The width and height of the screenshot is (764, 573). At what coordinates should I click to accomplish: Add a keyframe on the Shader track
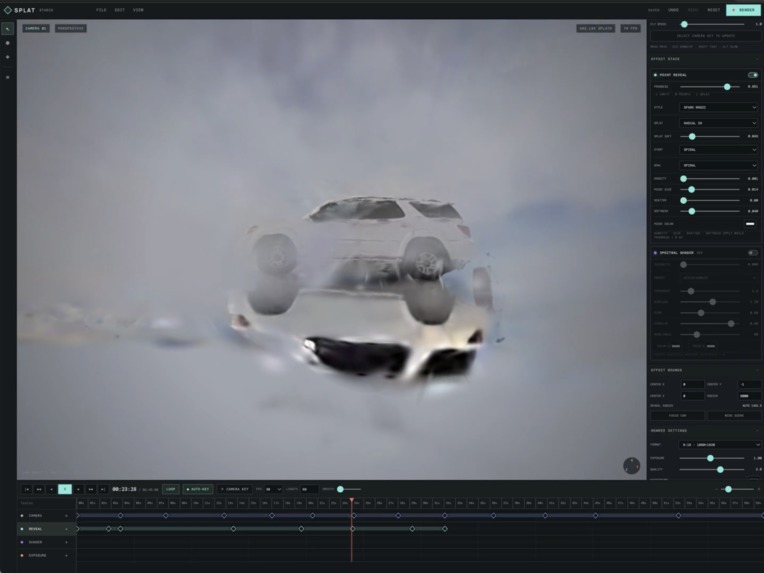click(x=67, y=542)
